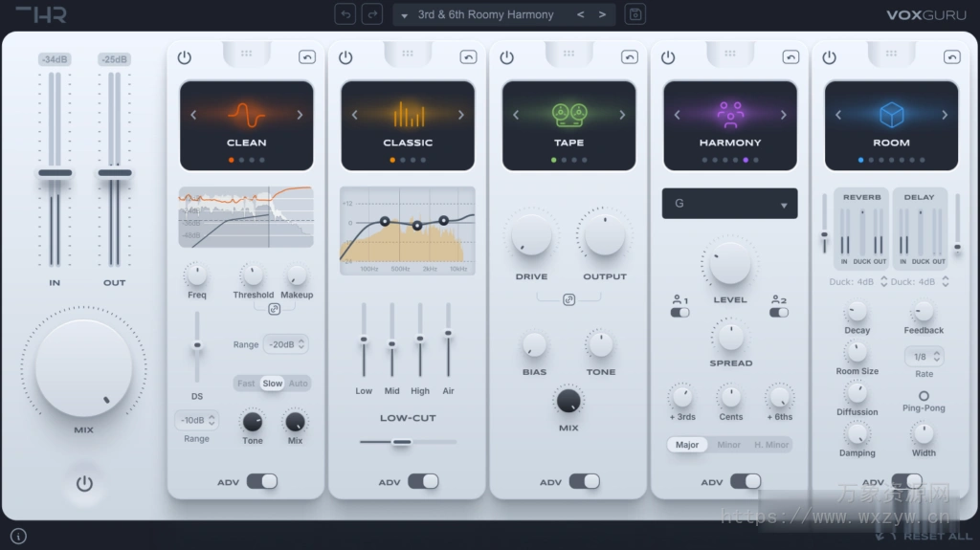Toggle the ADV switch in Classic module
Viewport: 980px width, 550px height.
click(423, 481)
